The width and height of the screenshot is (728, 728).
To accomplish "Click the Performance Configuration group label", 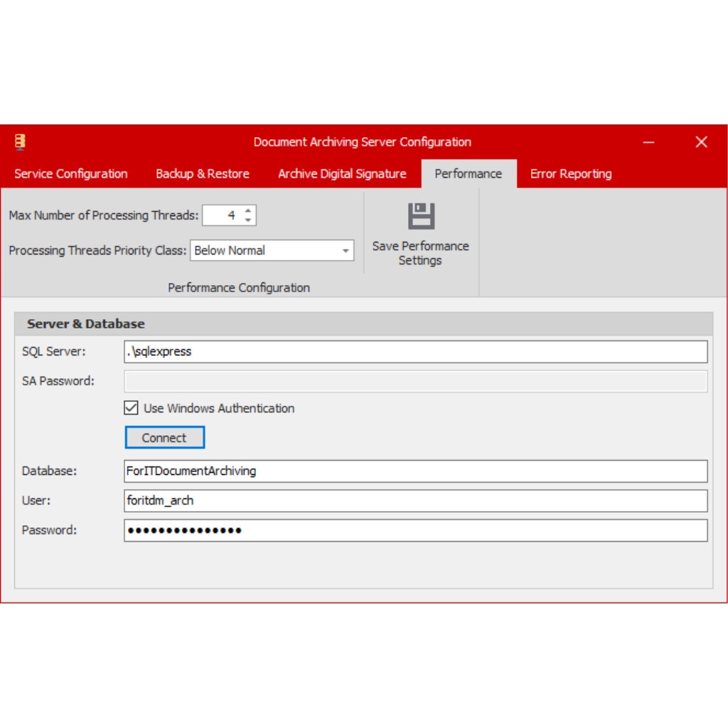I will [239, 288].
